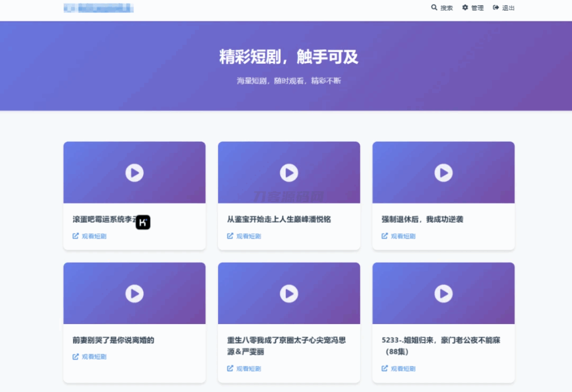Click the external-link icon beside 从鉴宝开始 watch link

point(229,236)
